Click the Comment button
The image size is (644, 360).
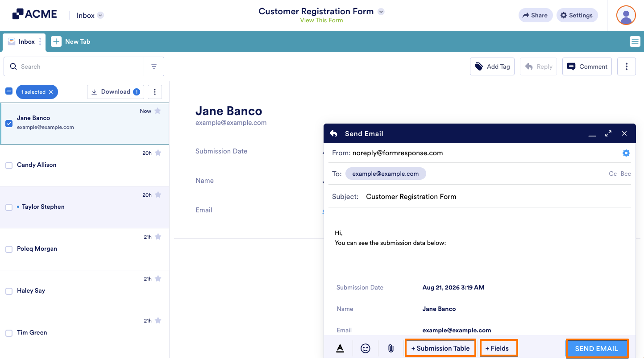point(587,66)
